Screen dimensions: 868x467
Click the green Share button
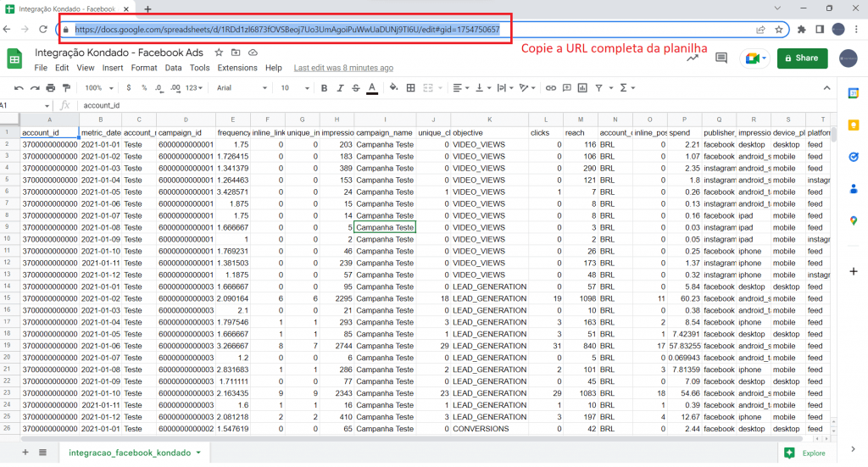(x=801, y=58)
